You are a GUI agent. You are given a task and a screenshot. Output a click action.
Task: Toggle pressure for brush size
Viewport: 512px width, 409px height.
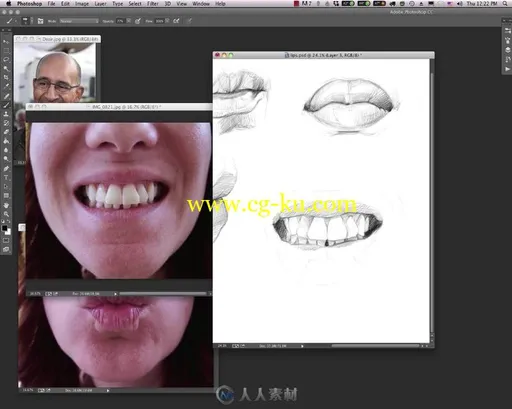[x=189, y=21]
